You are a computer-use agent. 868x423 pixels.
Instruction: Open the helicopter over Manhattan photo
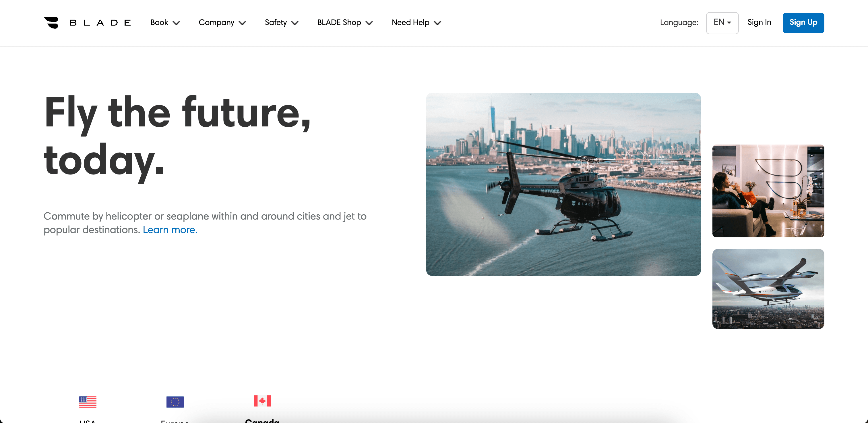[563, 184]
